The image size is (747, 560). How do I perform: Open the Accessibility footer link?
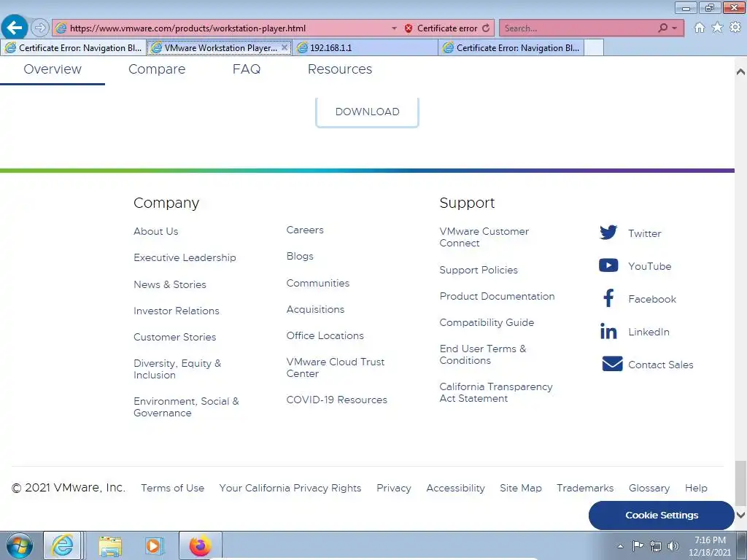455,488
